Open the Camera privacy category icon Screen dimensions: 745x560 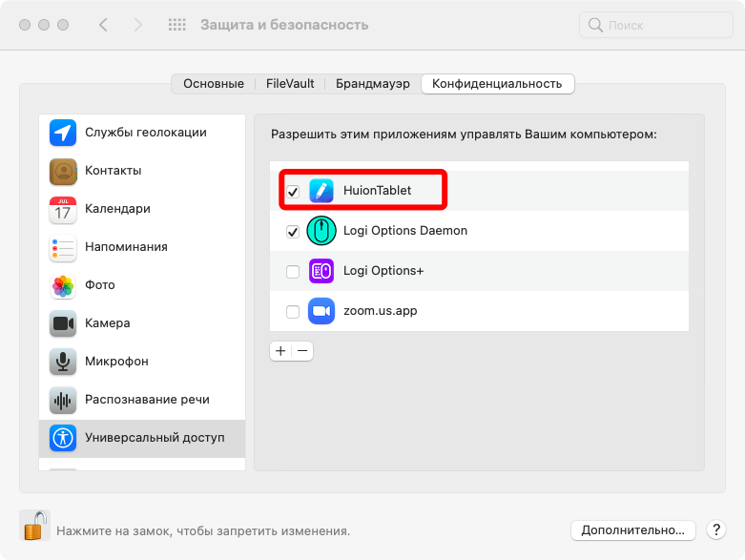point(63,323)
